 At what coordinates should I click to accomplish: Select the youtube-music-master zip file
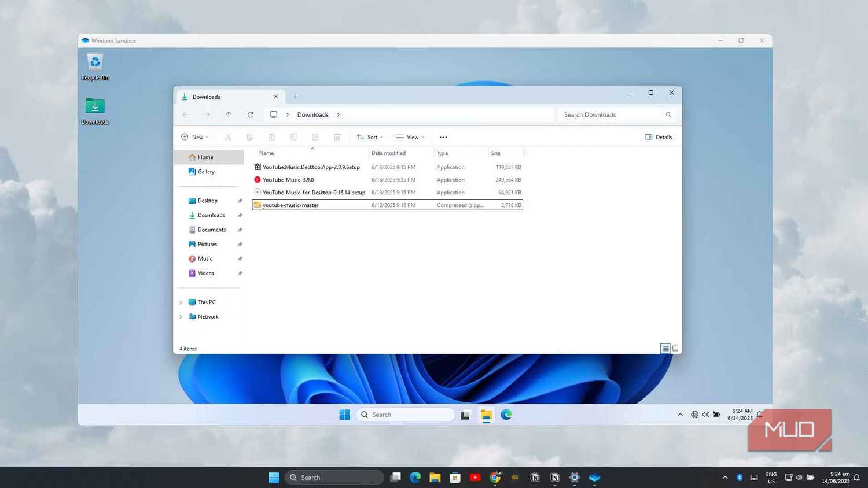click(387, 205)
